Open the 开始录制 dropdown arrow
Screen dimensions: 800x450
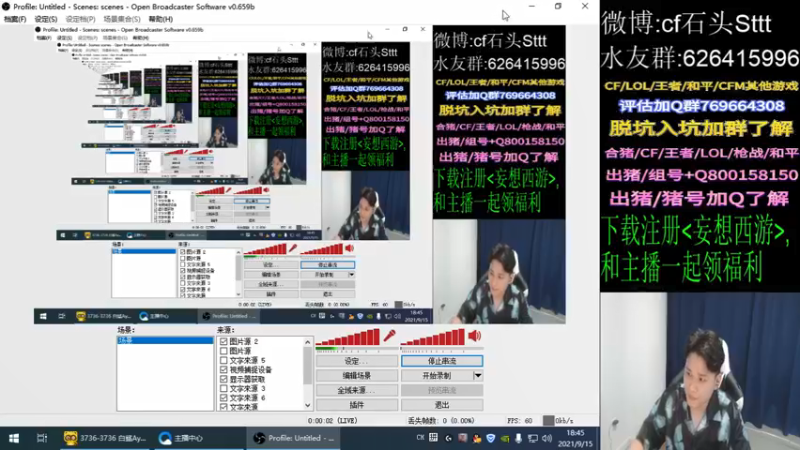[478, 376]
